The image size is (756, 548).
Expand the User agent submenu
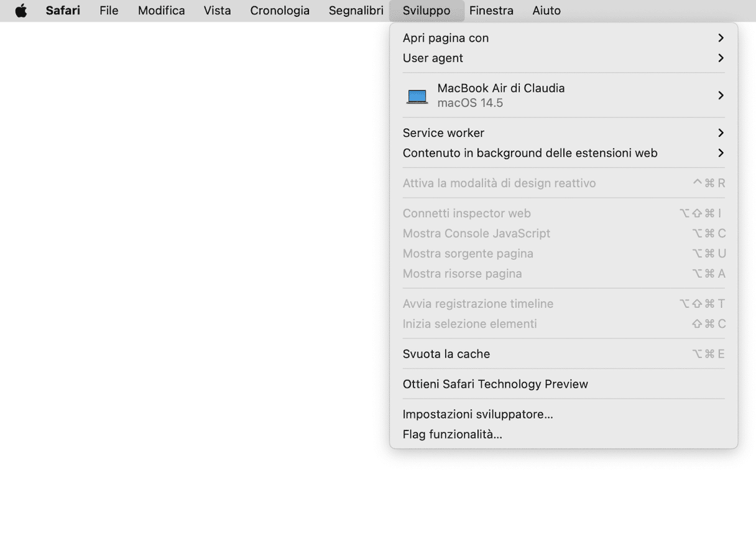563,58
